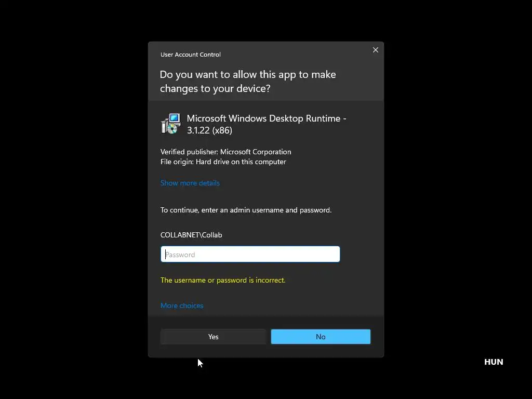Image resolution: width=532 pixels, height=399 pixels.
Task: Click the User Account Control title text
Action: point(190,55)
